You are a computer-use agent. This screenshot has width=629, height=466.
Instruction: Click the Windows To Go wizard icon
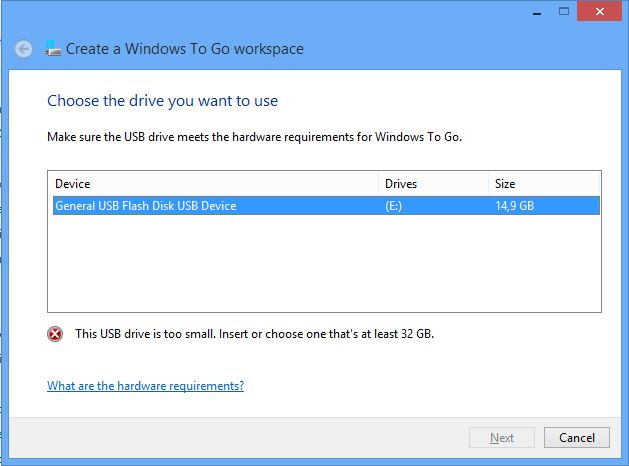pyautogui.click(x=53, y=49)
